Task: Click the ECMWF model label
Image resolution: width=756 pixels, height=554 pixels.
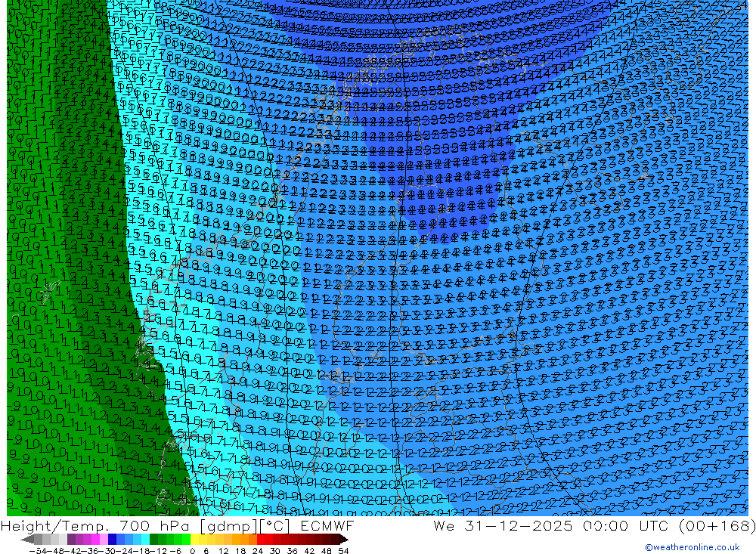Action: 327,525
